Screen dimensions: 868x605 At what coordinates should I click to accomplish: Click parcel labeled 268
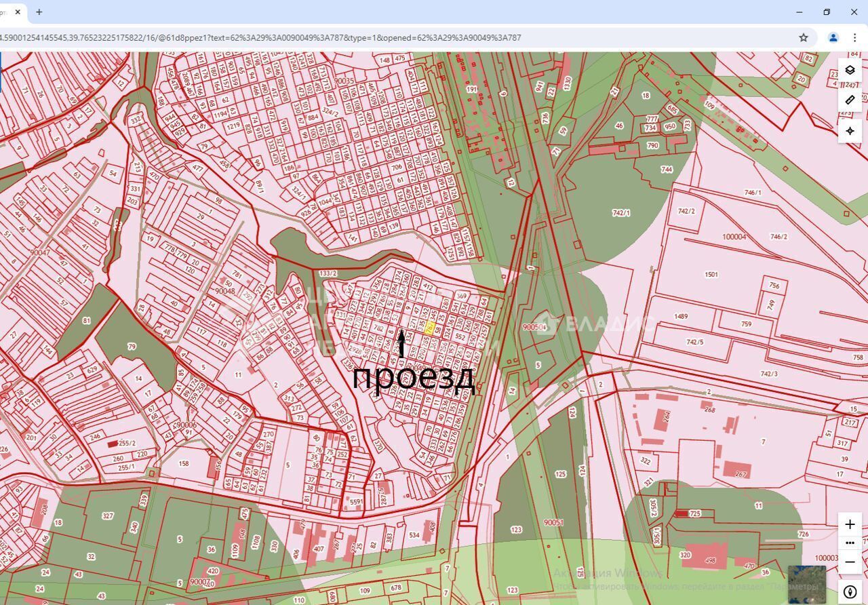click(x=709, y=409)
